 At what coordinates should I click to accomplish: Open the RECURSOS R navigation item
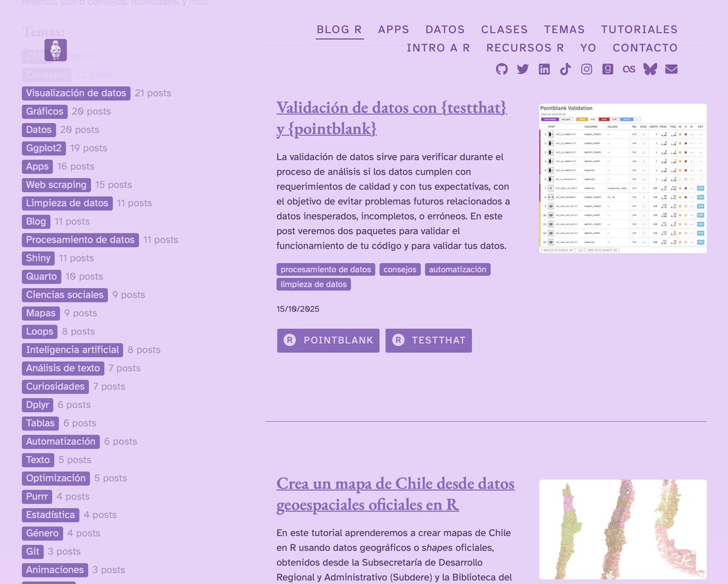525,47
